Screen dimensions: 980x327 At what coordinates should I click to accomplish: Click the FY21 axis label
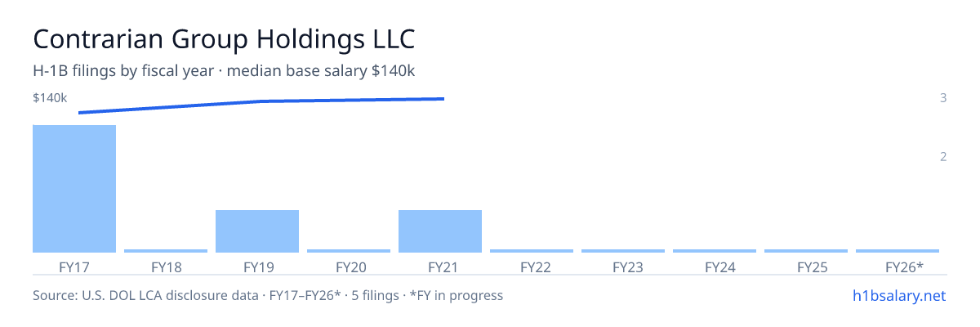click(440, 267)
